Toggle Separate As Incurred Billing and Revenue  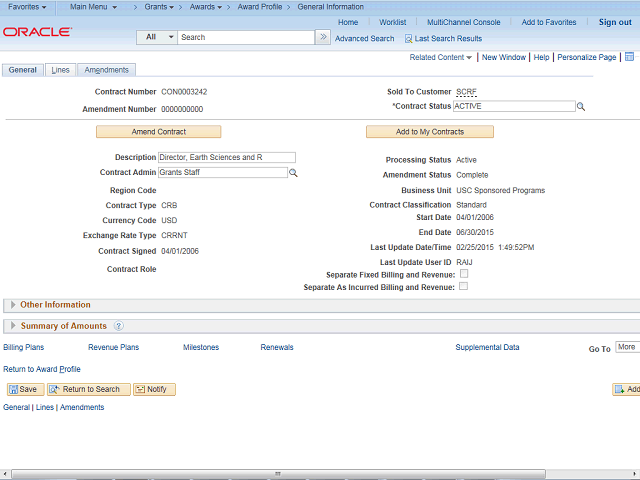463,287
